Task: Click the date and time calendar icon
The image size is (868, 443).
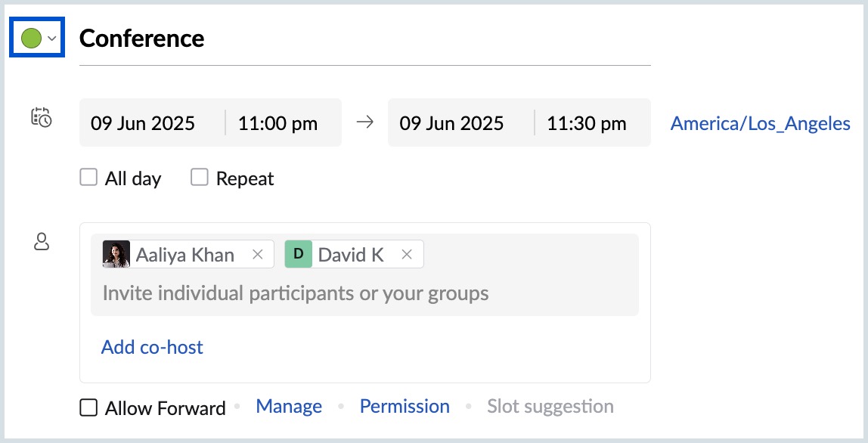Action: 41,117
